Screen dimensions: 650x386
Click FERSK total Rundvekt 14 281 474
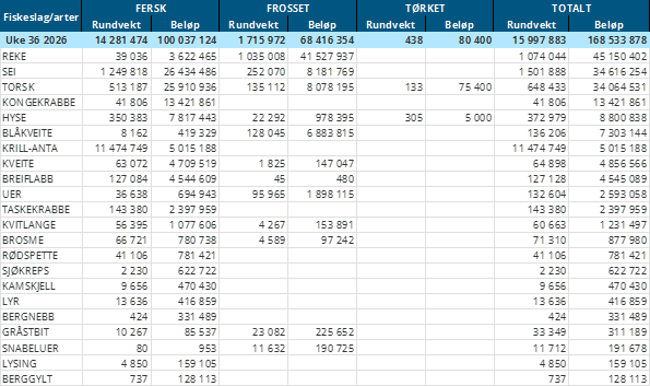click(121, 40)
